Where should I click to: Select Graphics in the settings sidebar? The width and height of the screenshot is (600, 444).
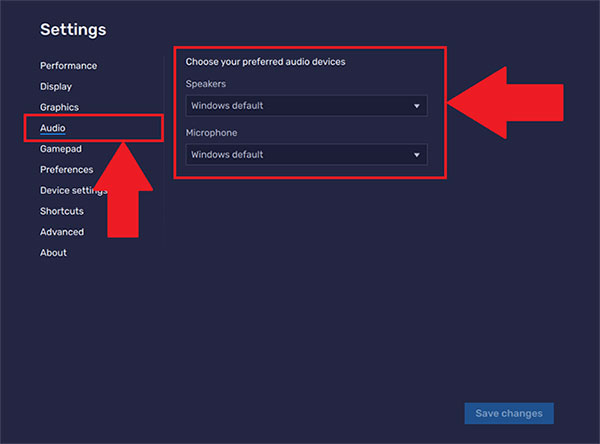[x=59, y=107]
